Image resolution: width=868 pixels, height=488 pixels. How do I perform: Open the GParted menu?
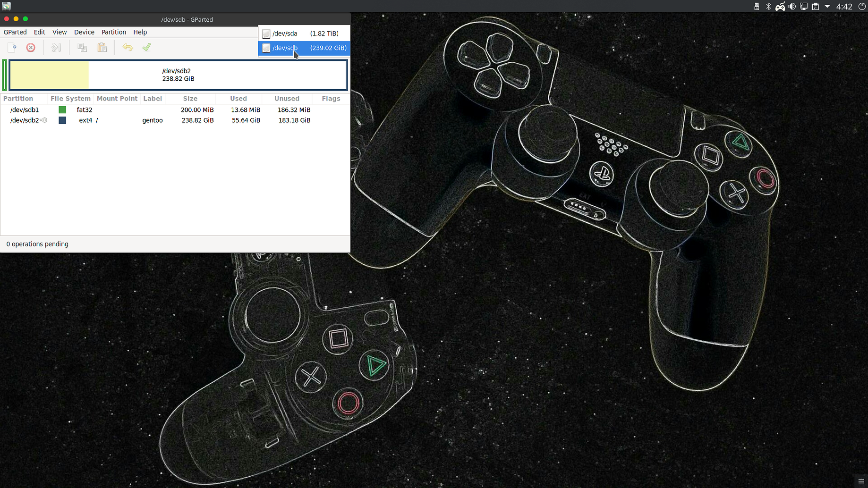coord(15,32)
